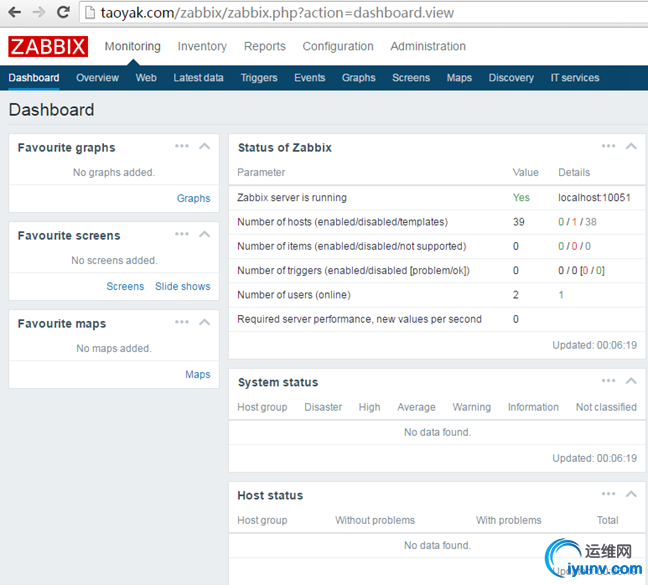Click the 'Without problems' column header
The width and height of the screenshot is (648, 585).
coord(375,520)
